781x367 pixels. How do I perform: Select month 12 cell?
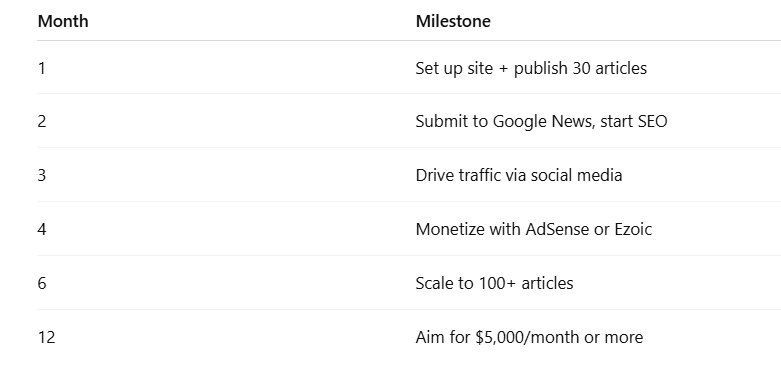pos(46,337)
